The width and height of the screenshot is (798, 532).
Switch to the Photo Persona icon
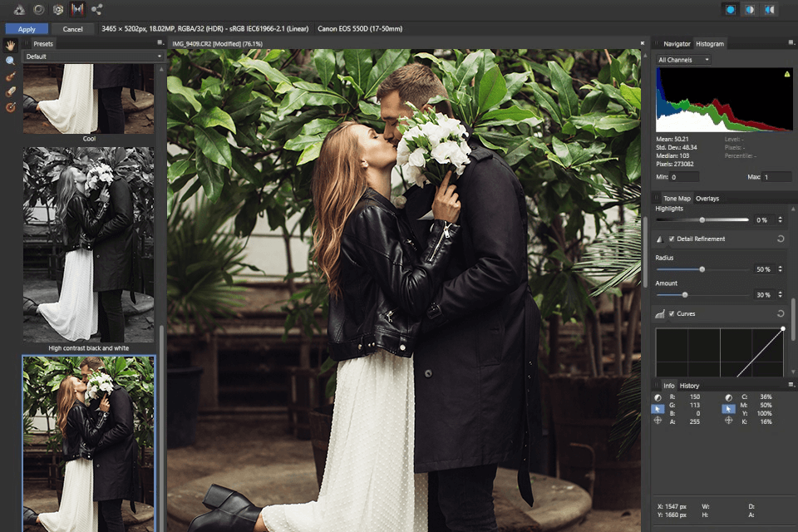coord(19,10)
